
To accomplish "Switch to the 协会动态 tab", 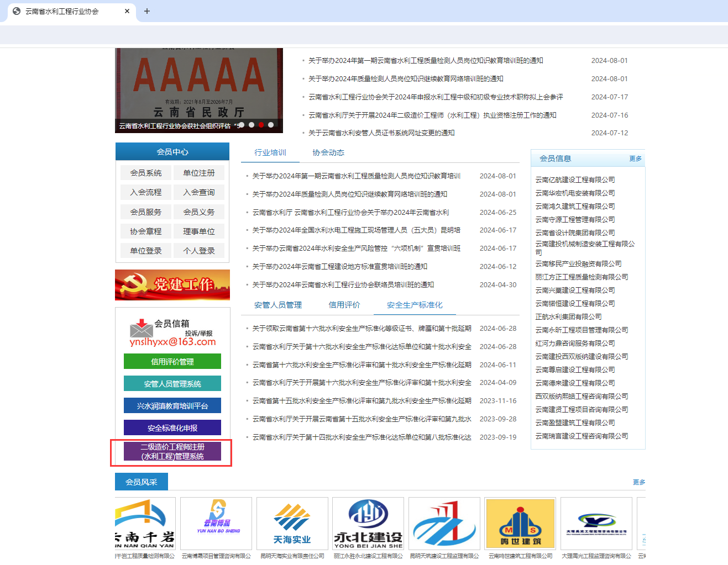I will 328,152.
